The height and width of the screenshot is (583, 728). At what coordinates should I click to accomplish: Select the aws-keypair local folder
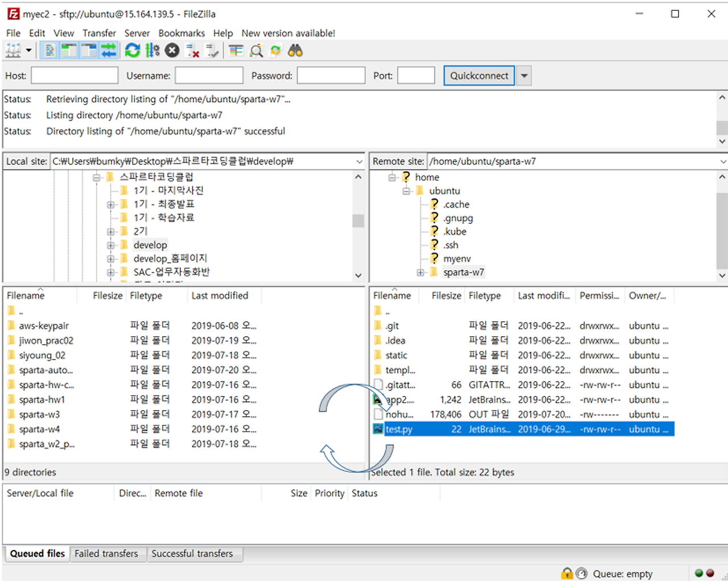44,326
